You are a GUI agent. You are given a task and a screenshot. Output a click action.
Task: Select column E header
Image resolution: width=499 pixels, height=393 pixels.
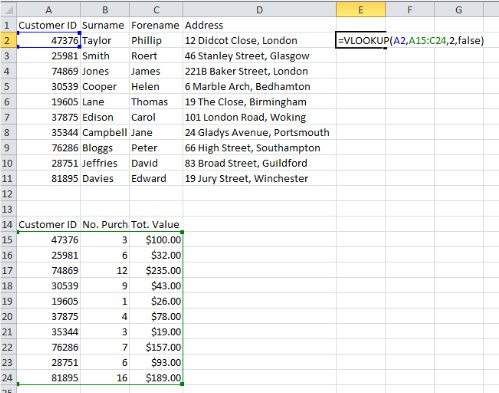coord(361,10)
